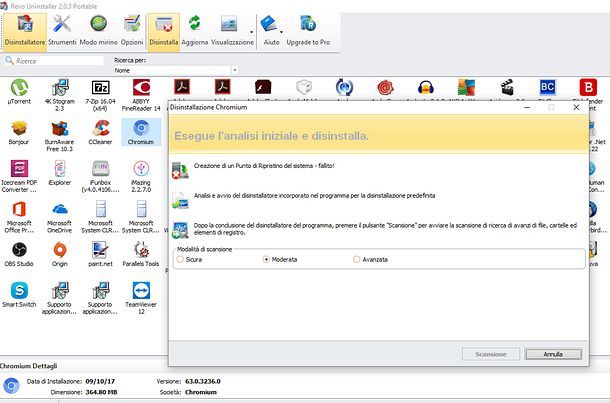Viewport: 610px width, 403px height.
Task: Close the Disinstallazione Chromium dialog
Action: (576, 107)
